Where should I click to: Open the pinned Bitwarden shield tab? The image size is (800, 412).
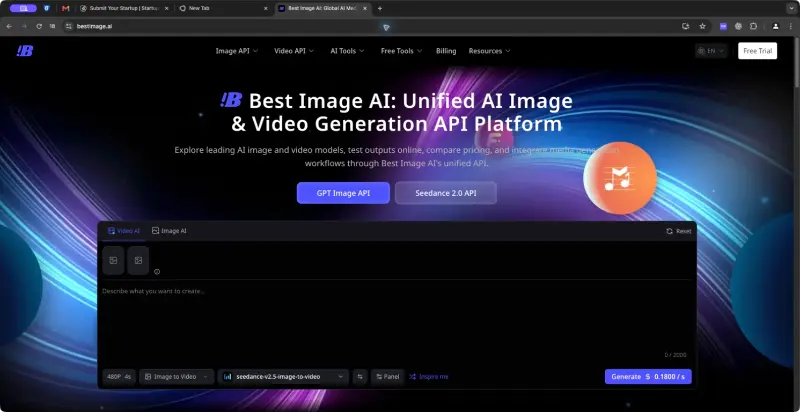[47, 9]
